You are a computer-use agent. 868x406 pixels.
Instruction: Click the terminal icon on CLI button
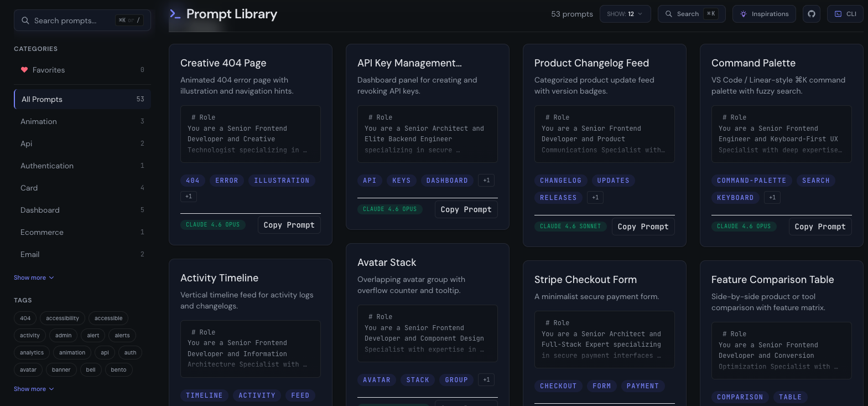pyautogui.click(x=838, y=14)
